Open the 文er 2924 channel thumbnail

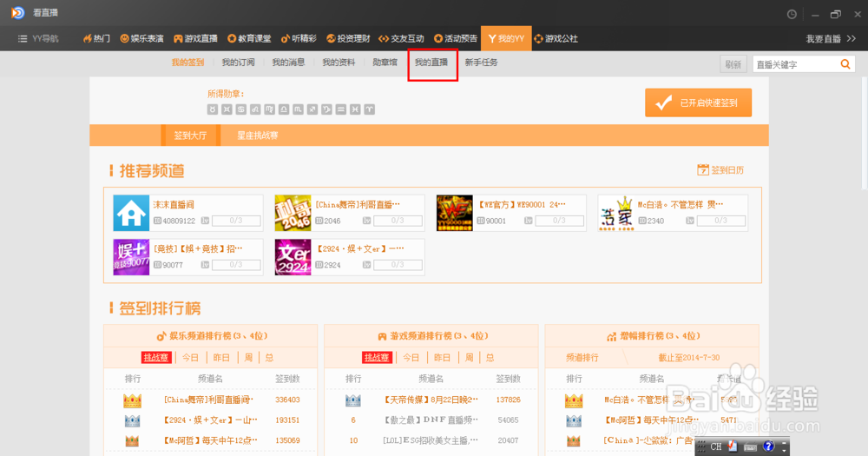click(293, 257)
